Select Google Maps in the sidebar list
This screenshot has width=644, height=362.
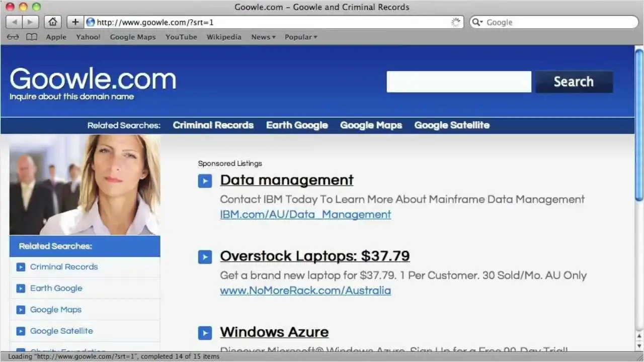pos(56,310)
